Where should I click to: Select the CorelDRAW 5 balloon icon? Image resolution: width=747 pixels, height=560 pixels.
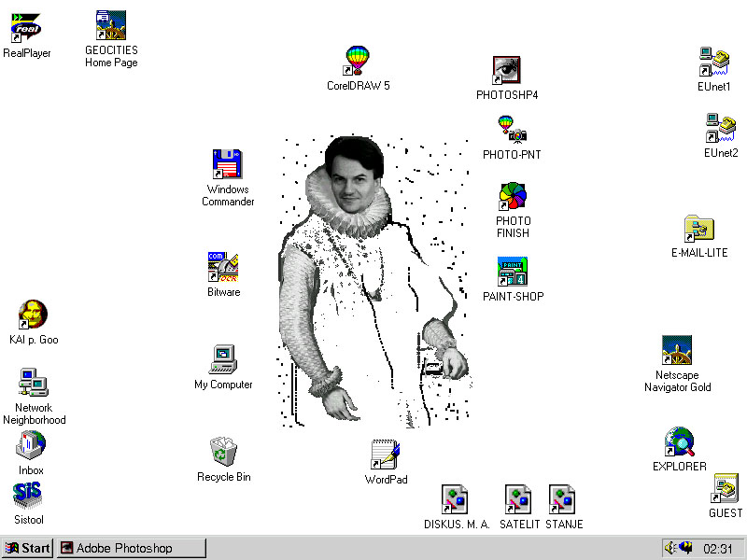pos(358,62)
